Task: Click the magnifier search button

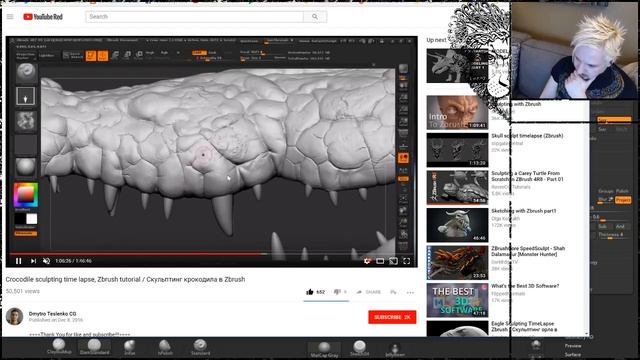Action: tap(315, 17)
